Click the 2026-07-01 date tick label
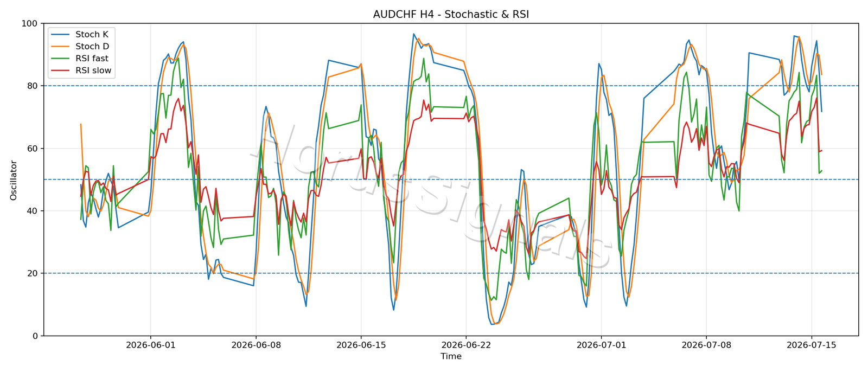 tap(601, 345)
